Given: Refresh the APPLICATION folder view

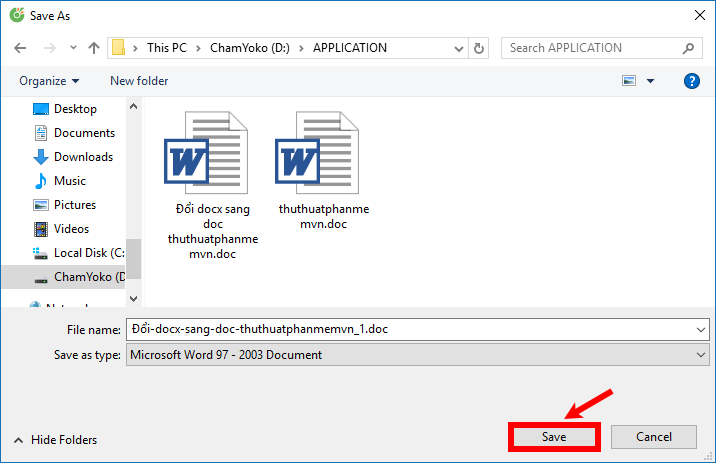Looking at the screenshot, I should tap(479, 48).
